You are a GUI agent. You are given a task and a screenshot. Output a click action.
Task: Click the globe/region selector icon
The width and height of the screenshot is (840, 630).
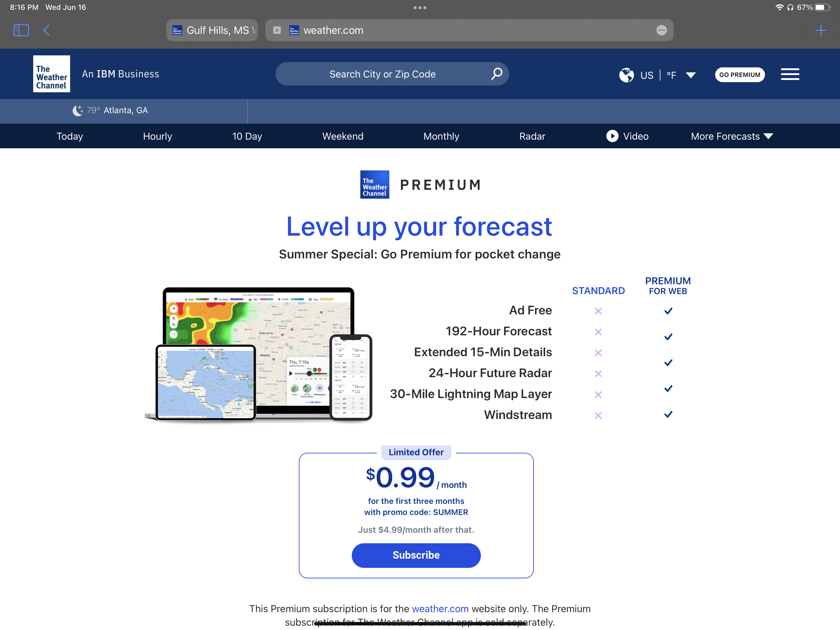pos(626,74)
